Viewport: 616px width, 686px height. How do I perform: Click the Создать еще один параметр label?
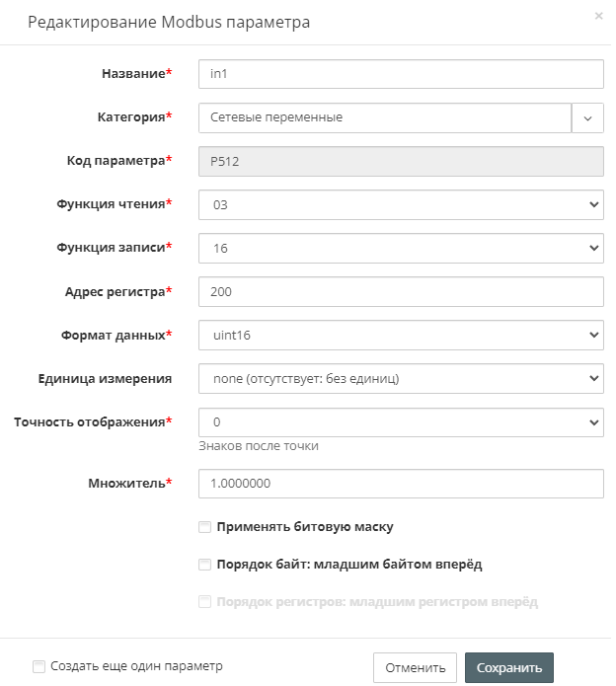click(136, 666)
